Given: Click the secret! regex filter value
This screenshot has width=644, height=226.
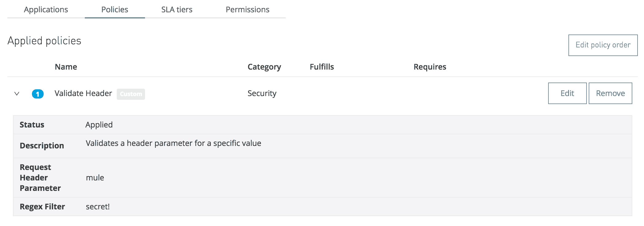Looking at the screenshot, I should coord(98,207).
